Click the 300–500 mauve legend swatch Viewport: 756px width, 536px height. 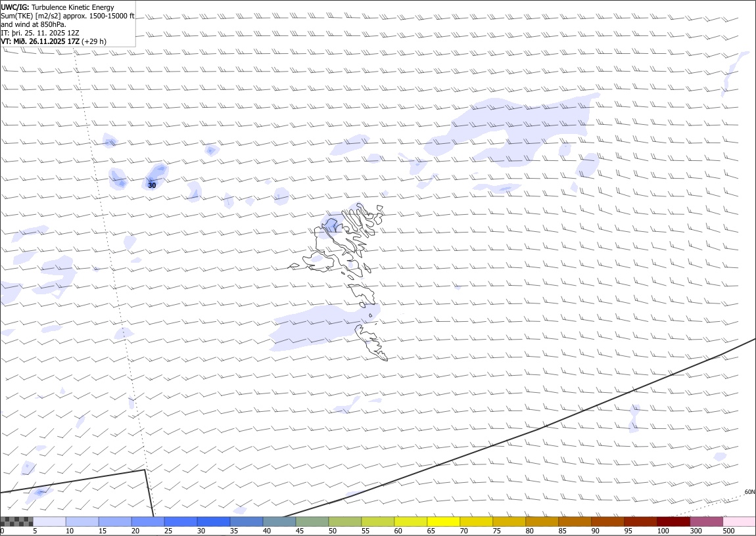coord(706,522)
